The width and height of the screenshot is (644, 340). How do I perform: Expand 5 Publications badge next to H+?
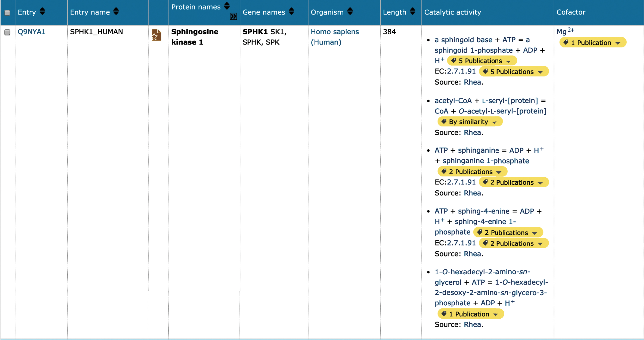(x=482, y=61)
